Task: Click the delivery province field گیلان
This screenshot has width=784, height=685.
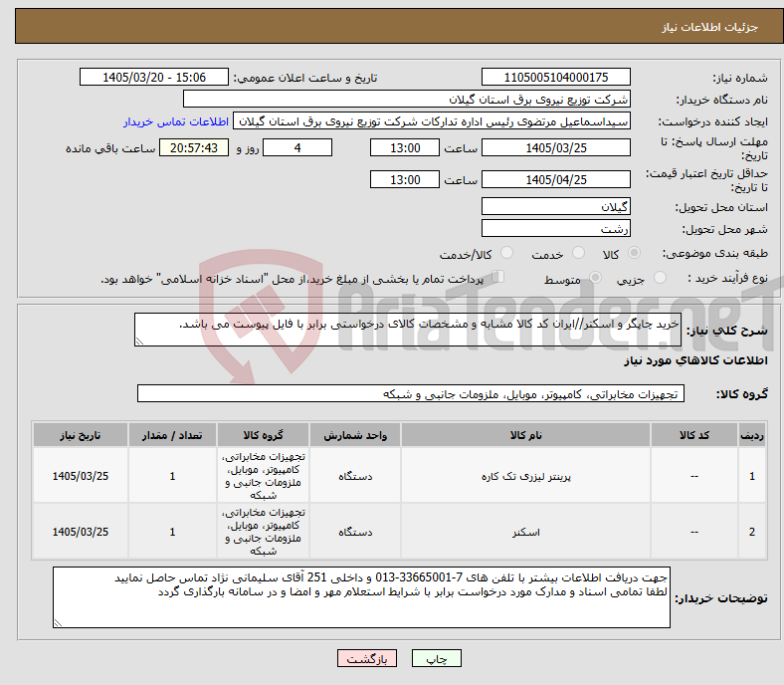Action: tap(555, 207)
